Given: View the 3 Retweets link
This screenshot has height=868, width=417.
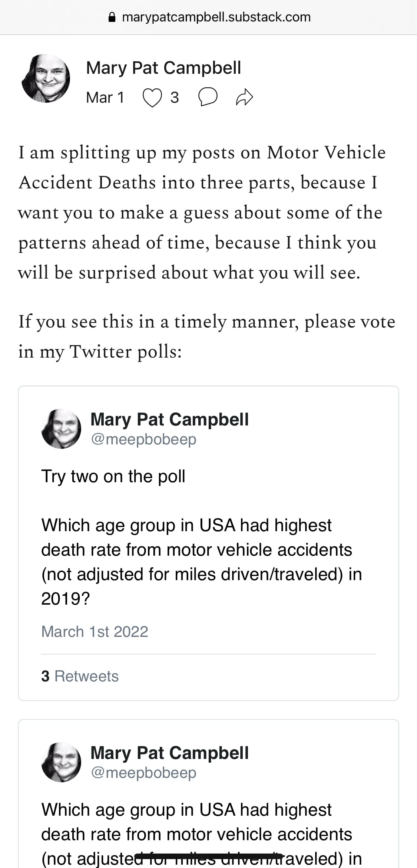Looking at the screenshot, I should point(80,676).
